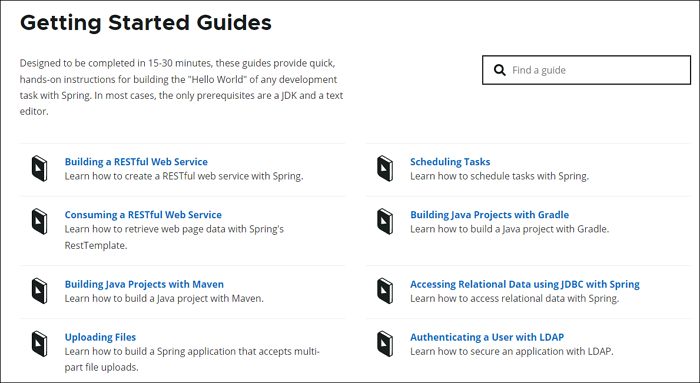Click the book icon beside Building Java Projects with Maven

(x=39, y=291)
